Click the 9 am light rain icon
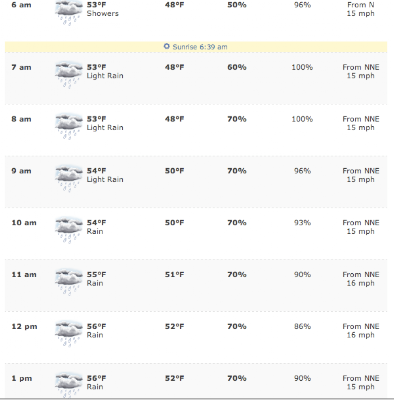 coord(69,178)
